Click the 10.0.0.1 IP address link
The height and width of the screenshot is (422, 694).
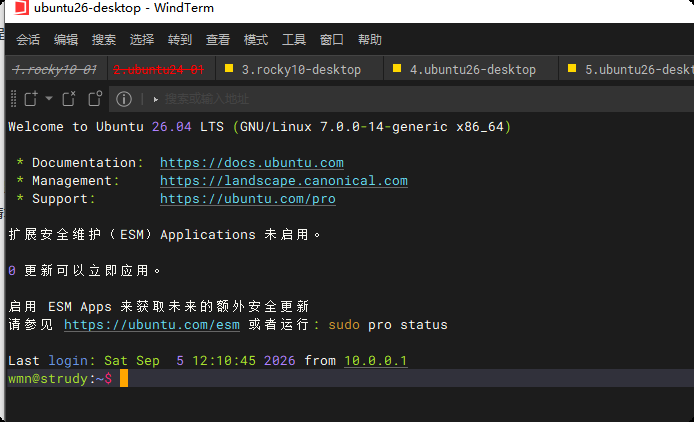[x=376, y=360]
